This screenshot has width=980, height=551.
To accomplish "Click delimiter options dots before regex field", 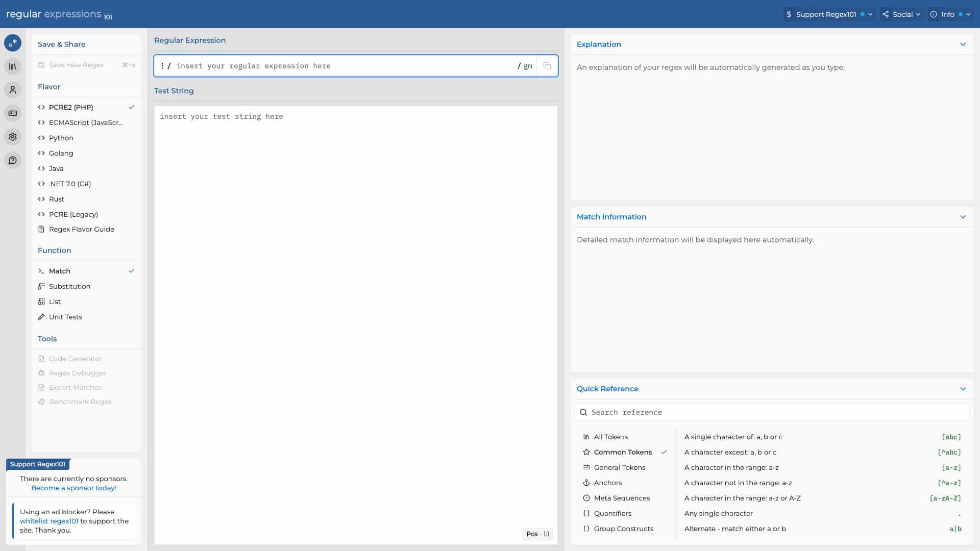I will tap(162, 66).
